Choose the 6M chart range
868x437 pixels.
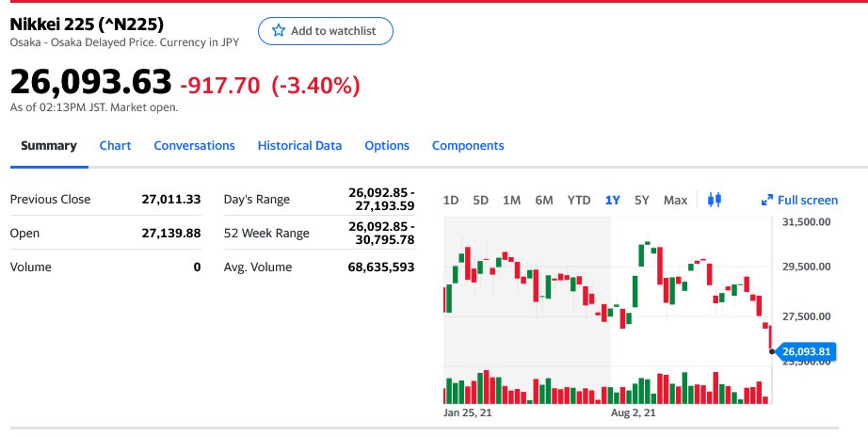tap(543, 200)
